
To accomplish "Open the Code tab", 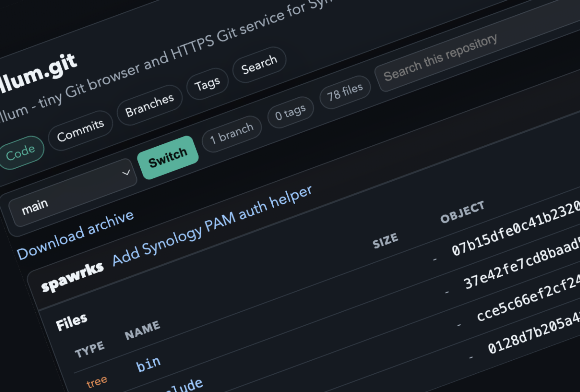I will (x=20, y=153).
